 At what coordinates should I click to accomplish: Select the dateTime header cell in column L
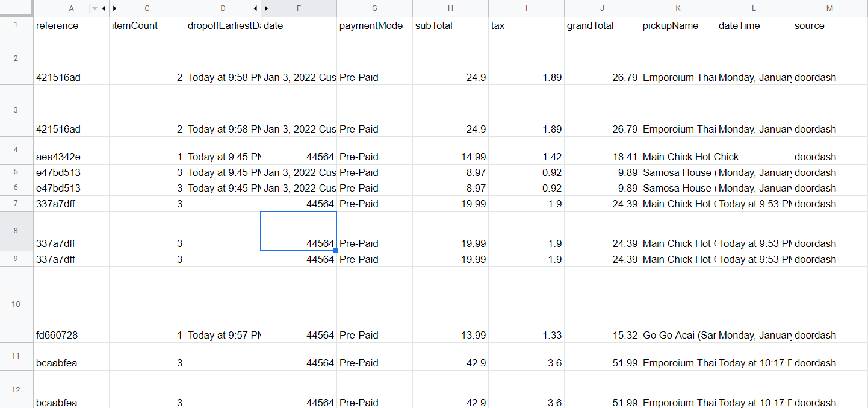coord(754,25)
